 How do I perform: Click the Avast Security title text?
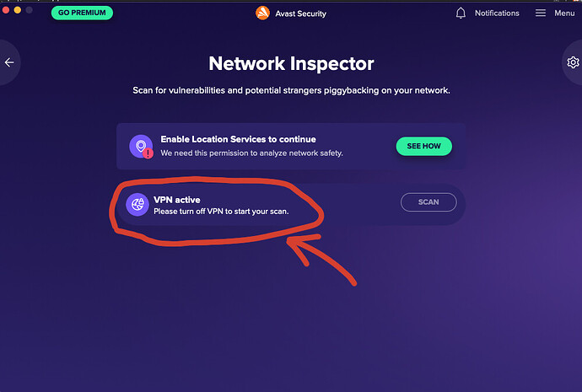[300, 13]
